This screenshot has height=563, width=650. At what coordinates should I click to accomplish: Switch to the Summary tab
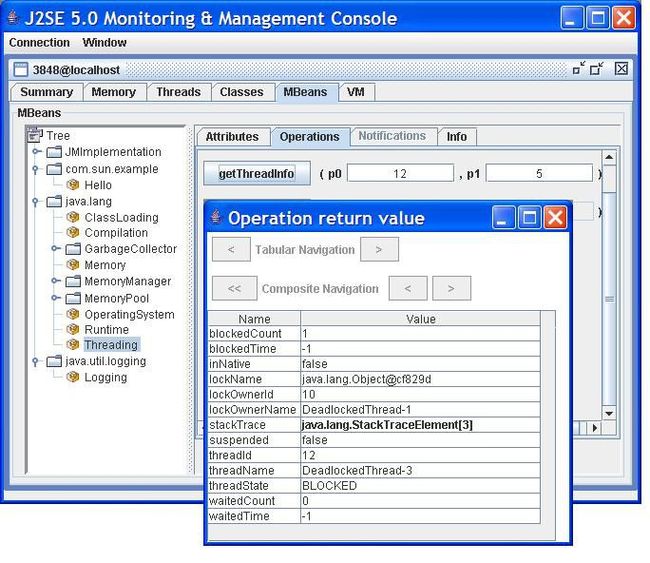coord(46,92)
